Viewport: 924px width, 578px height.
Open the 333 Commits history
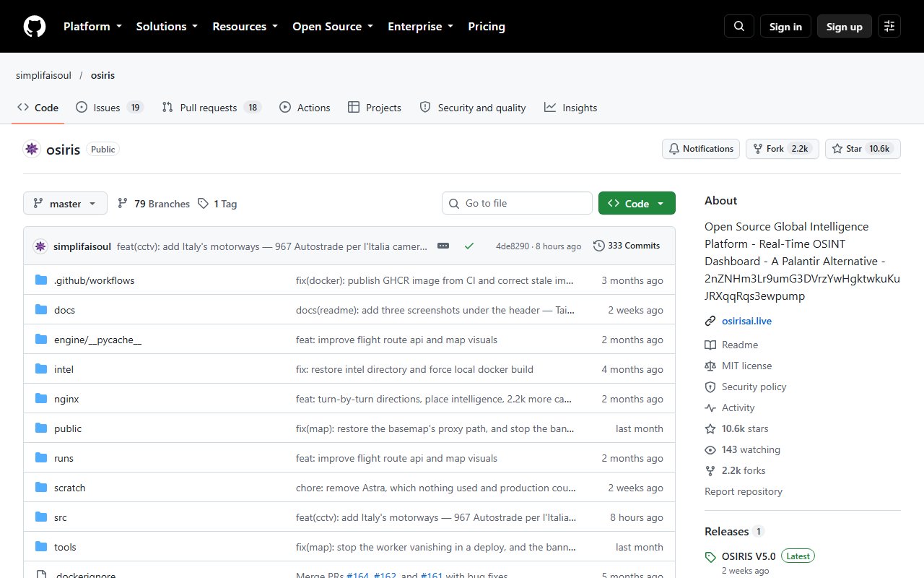[627, 246]
